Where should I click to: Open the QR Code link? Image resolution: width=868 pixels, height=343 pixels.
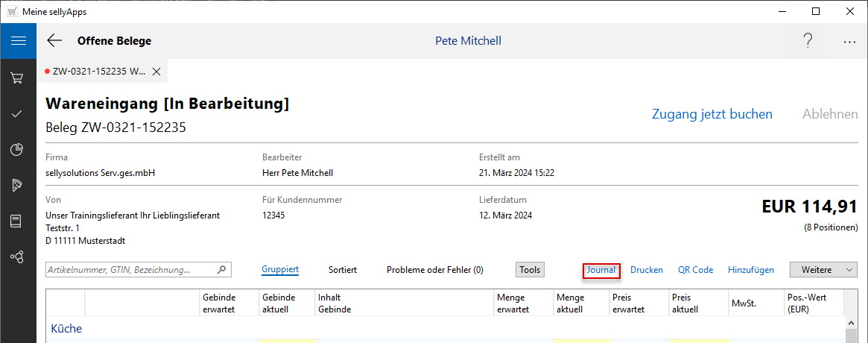tap(695, 270)
